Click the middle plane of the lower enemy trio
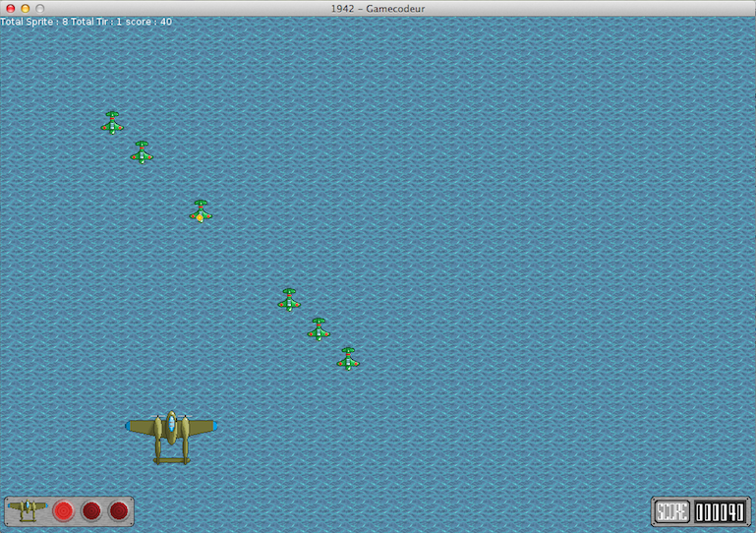 [x=319, y=329]
